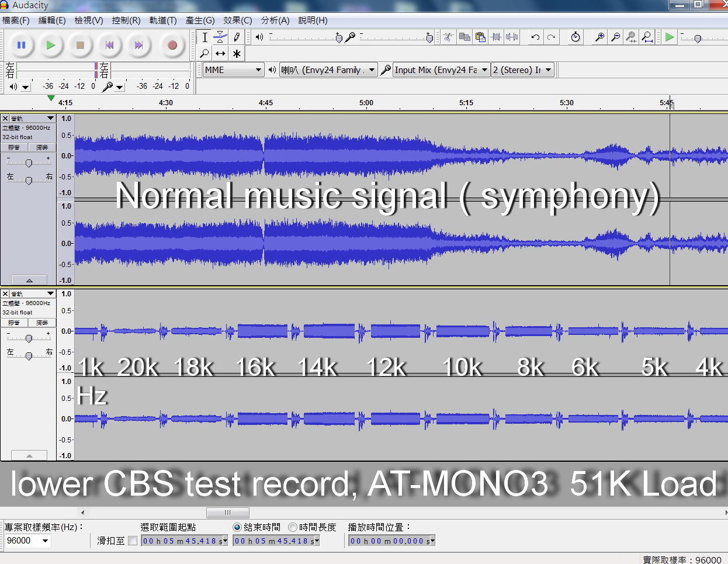This screenshot has height=564, width=728.
Task: Solo the CBS test record track
Action: (42, 323)
